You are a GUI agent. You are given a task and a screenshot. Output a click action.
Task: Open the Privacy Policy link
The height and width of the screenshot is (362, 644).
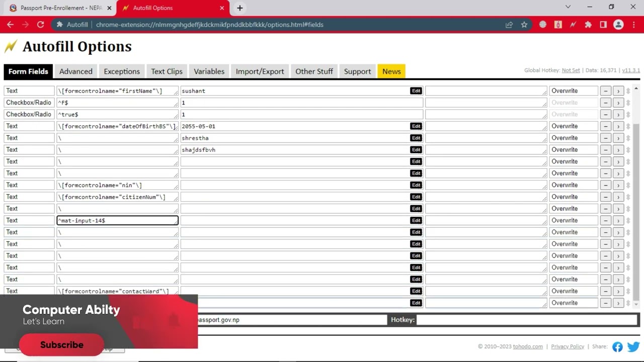(568, 346)
